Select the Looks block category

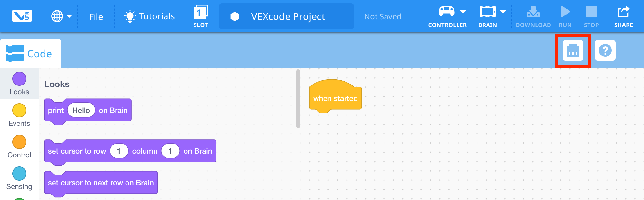coord(19,78)
